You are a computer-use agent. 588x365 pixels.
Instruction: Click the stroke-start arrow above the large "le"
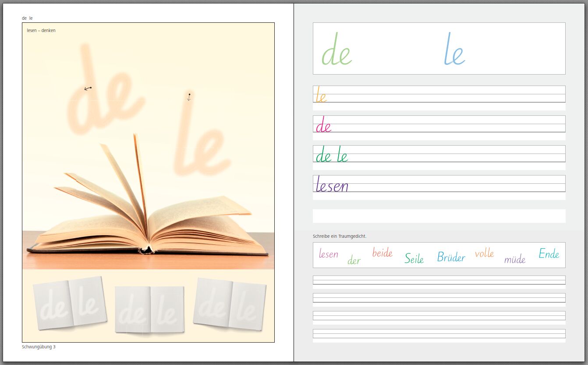coord(189,97)
